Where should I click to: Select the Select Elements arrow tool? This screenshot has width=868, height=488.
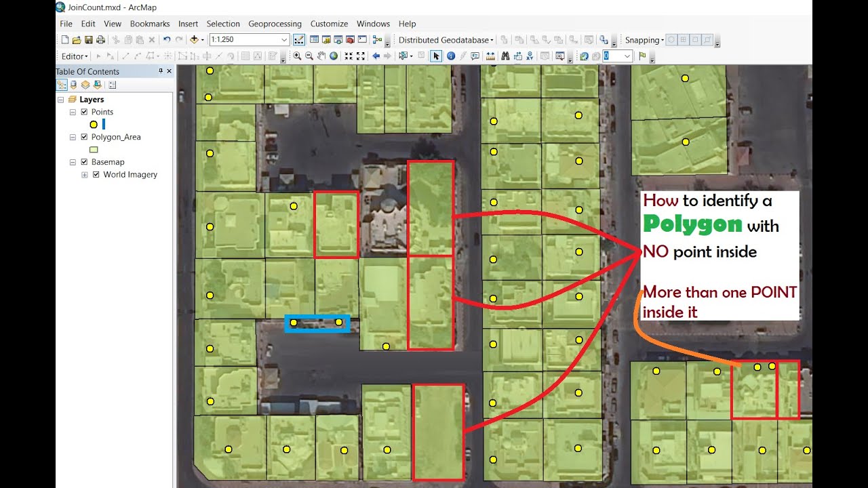pyautogui.click(x=436, y=56)
